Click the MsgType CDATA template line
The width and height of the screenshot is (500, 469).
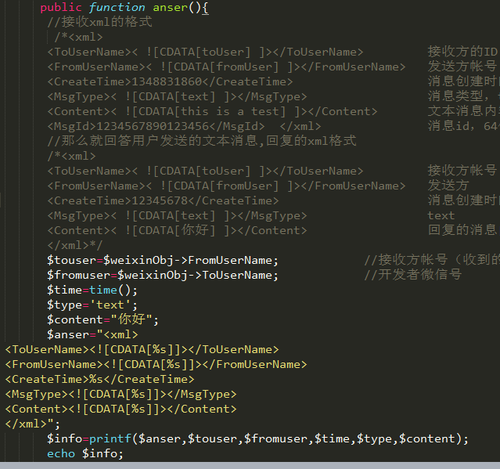[121, 394]
